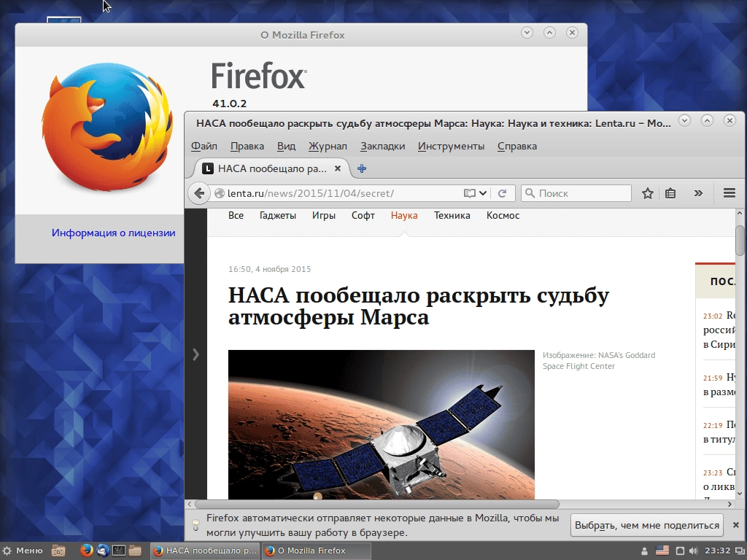Select the Наука section link

(404, 215)
